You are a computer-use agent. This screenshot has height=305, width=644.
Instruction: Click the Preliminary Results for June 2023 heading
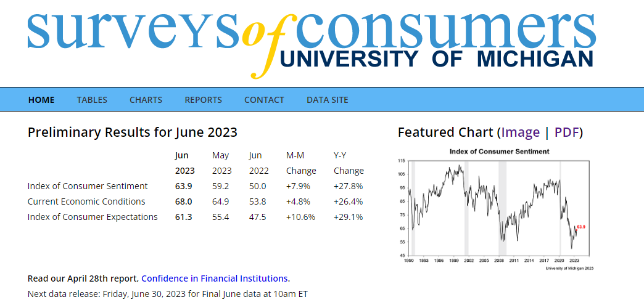tap(133, 132)
